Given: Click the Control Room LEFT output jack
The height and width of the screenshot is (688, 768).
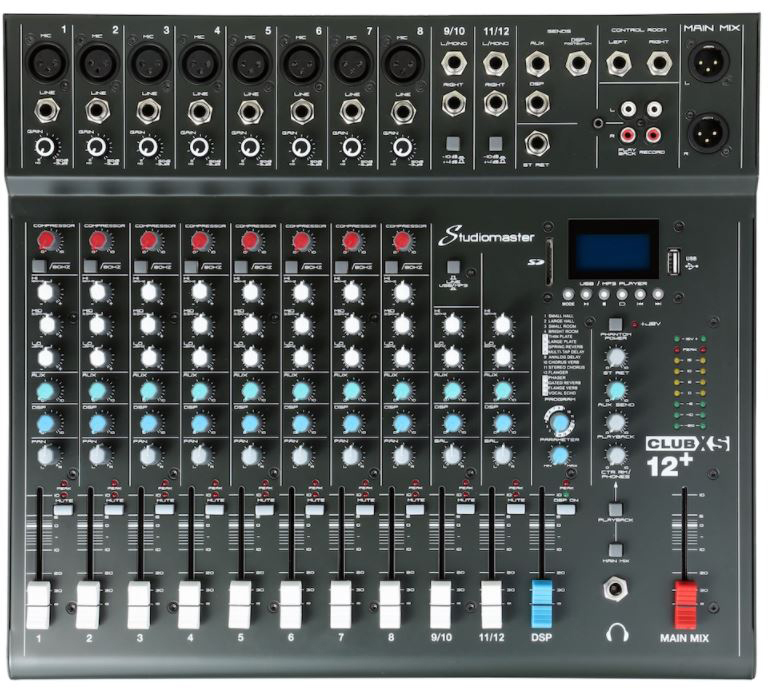Looking at the screenshot, I should click(618, 64).
